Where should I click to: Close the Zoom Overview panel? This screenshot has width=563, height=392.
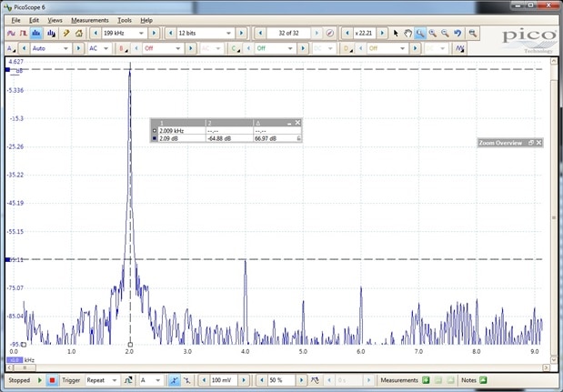539,143
